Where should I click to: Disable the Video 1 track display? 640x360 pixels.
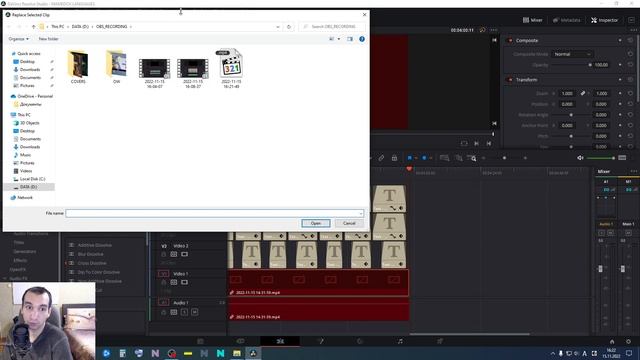(184, 282)
